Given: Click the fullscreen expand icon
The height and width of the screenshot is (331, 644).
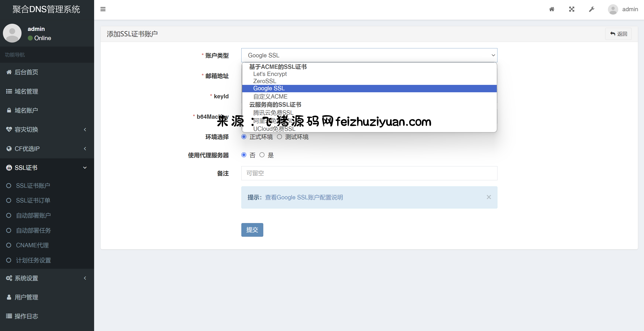Looking at the screenshot, I should (x=571, y=9).
